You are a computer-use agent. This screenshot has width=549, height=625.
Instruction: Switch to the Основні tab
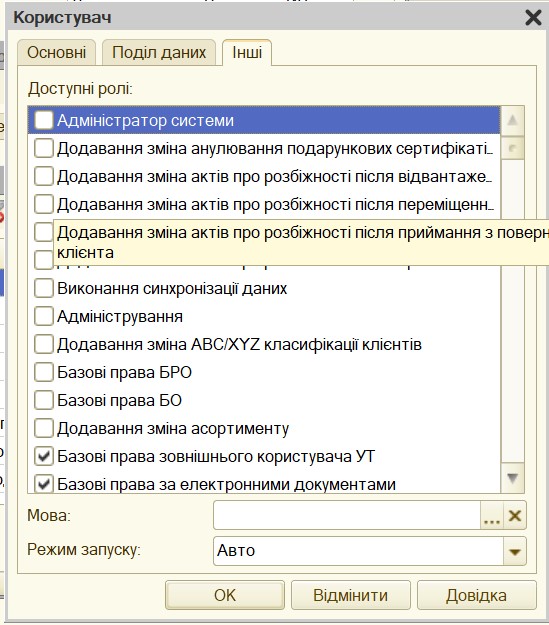coord(57,52)
